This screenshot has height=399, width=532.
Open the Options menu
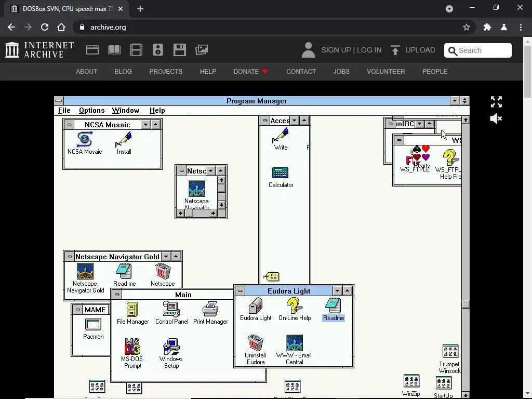91,110
